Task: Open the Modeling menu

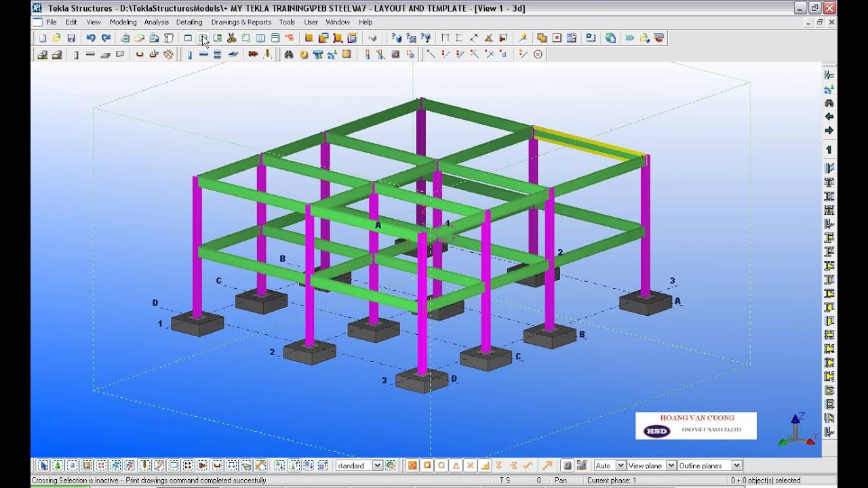Action: 123,22
